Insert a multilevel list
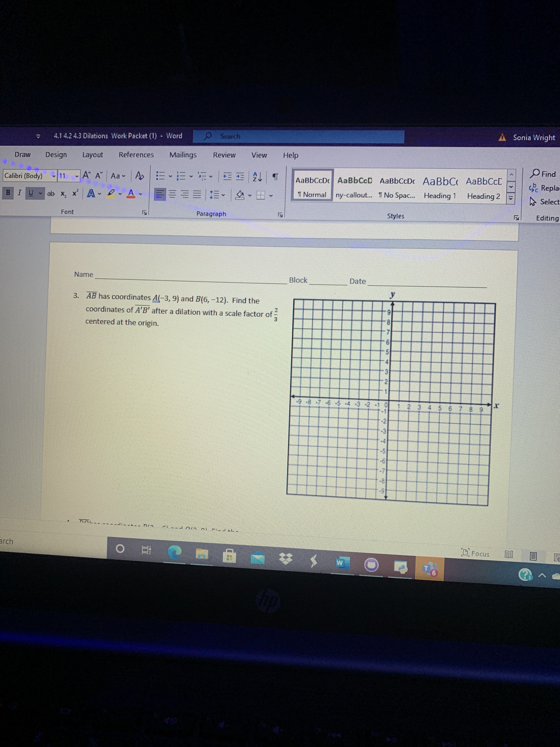560x747 pixels. pyautogui.click(x=202, y=176)
